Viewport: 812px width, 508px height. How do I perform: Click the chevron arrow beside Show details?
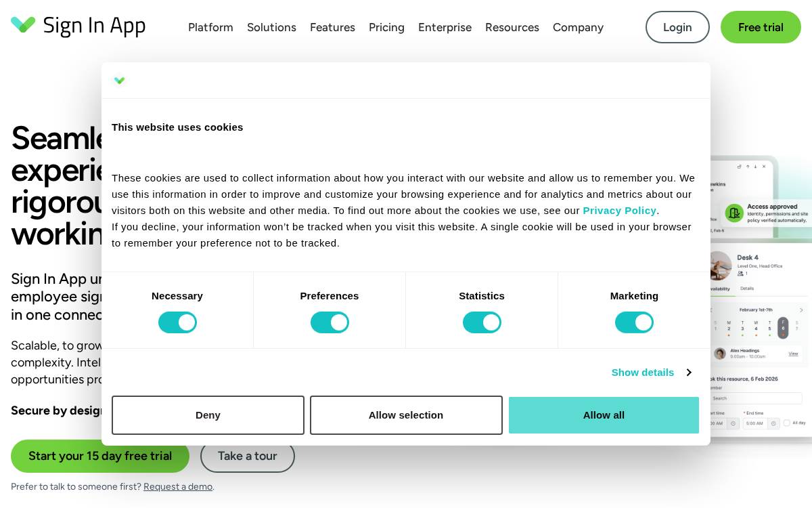pos(688,373)
